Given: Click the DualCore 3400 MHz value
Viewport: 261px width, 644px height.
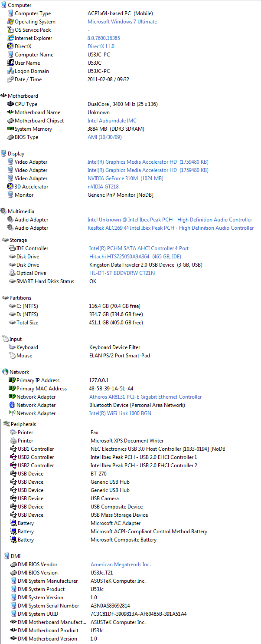Looking at the screenshot, I should coord(123,104).
